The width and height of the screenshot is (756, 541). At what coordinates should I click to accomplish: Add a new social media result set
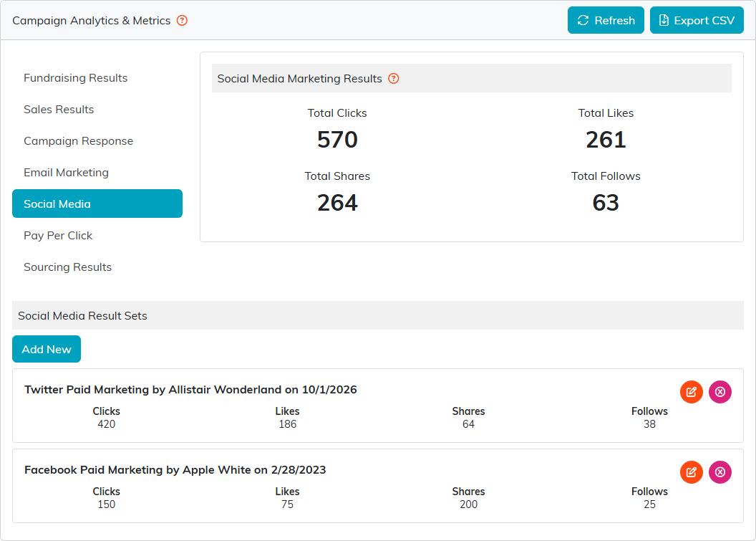tap(47, 349)
